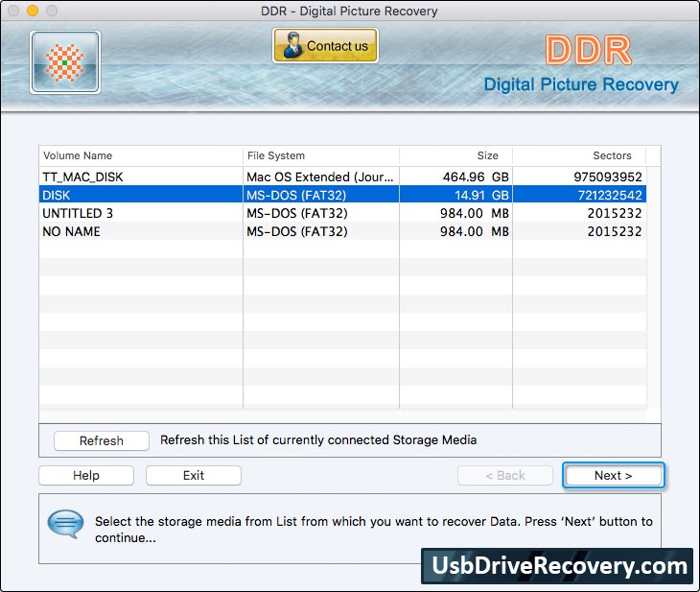The height and width of the screenshot is (592, 700).
Task: Refresh the storage media list
Action: pos(102,440)
